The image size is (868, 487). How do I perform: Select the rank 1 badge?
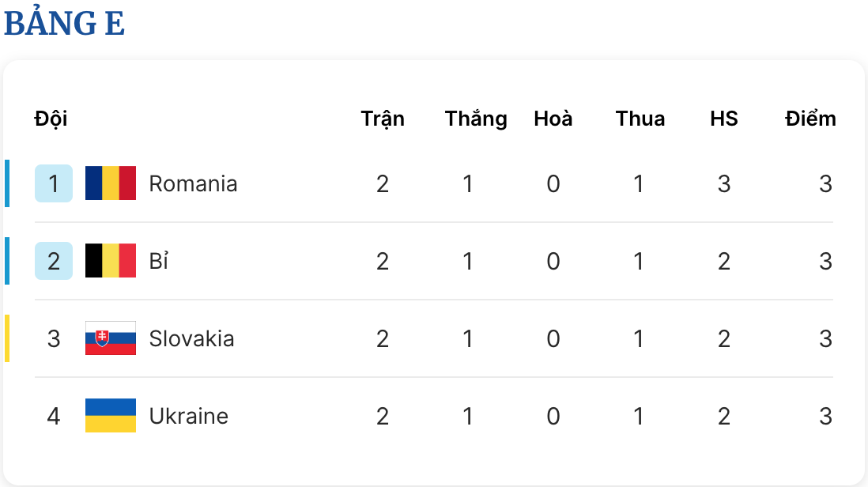point(54,183)
